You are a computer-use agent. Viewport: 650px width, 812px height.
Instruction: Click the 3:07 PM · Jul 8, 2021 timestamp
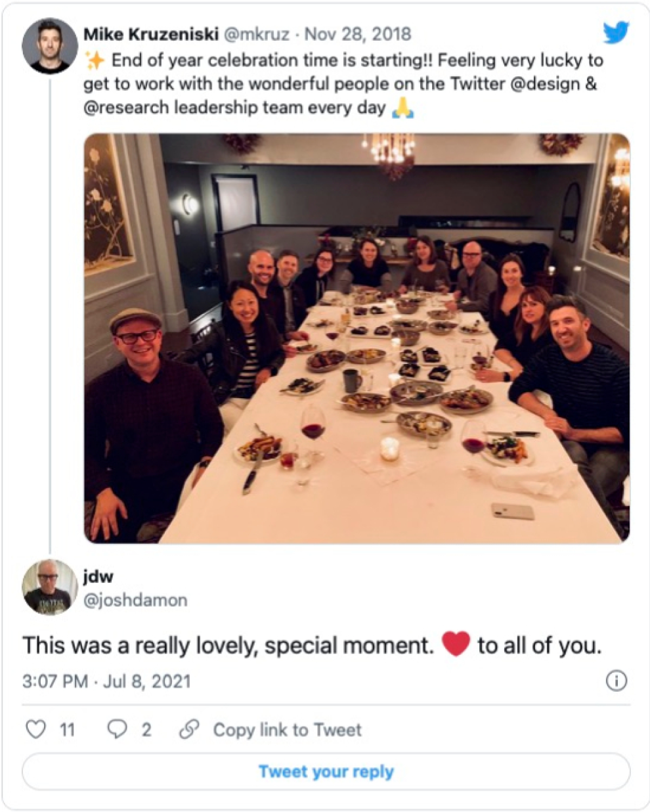pyautogui.click(x=106, y=681)
